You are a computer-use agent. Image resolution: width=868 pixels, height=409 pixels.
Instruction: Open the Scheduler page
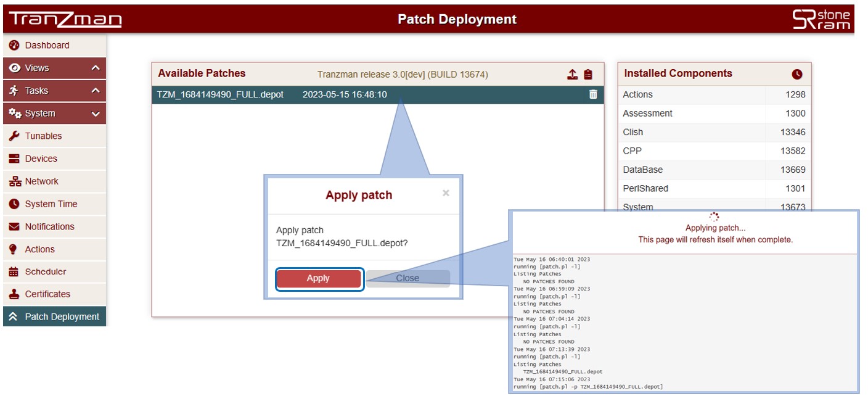tap(45, 271)
